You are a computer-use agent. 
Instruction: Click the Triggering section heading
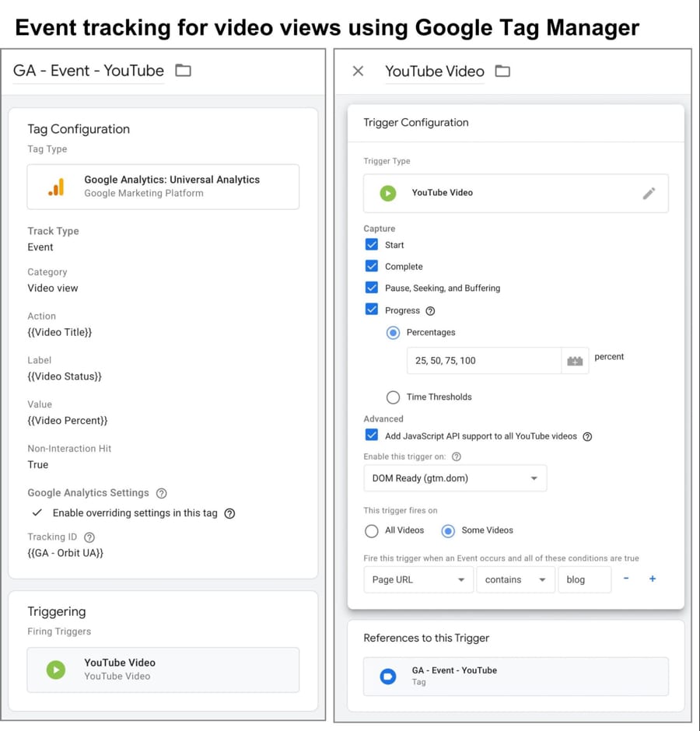click(x=57, y=612)
